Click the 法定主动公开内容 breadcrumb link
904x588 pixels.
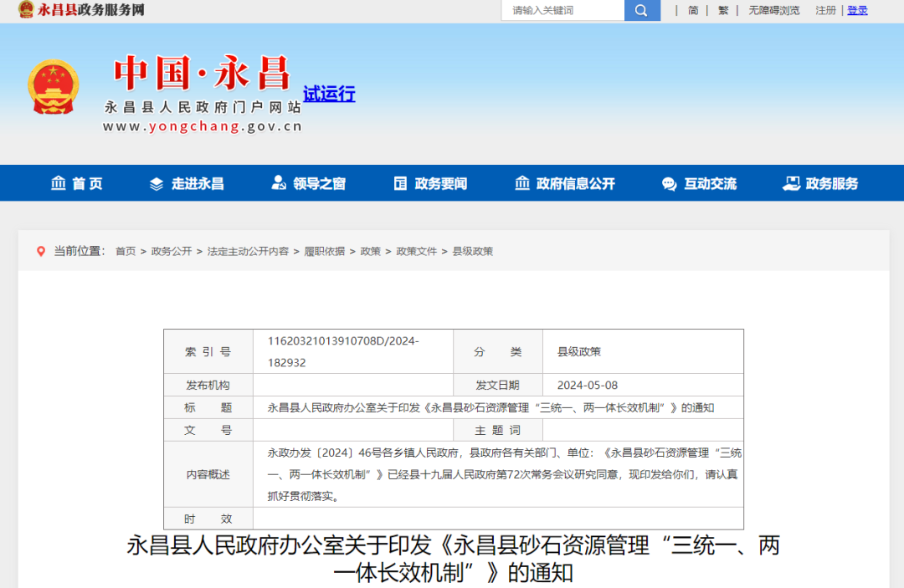248,251
